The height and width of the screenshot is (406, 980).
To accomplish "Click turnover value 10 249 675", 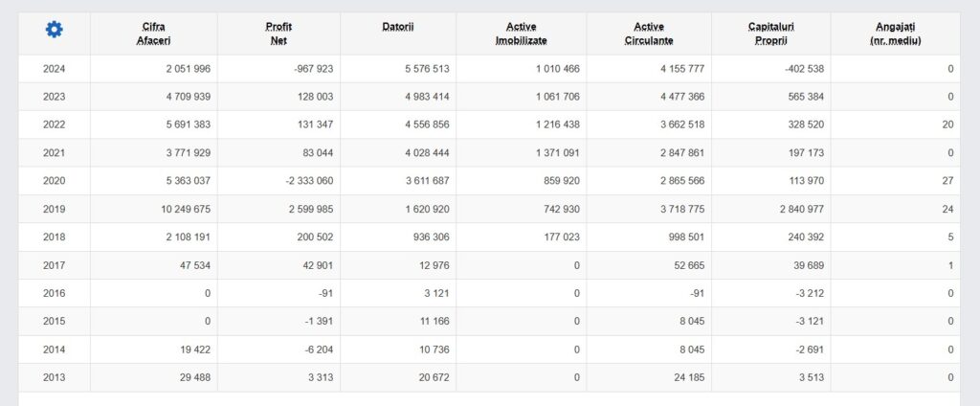I will [181, 210].
